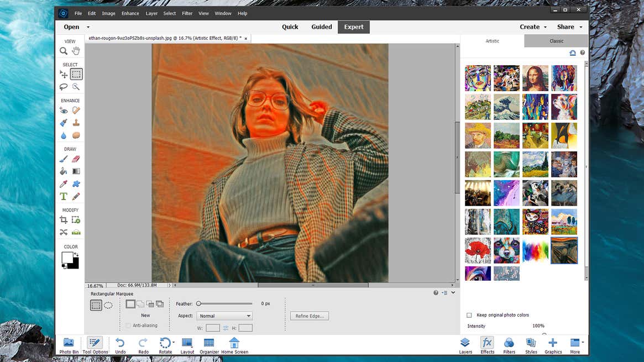Select the Lasso tool
This screenshot has height=362, width=644.
click(63, 87)
